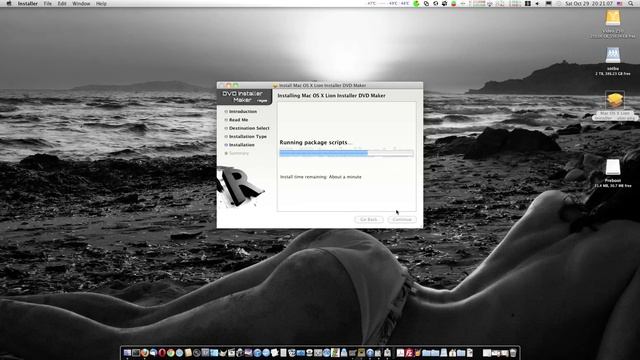Select the Destination Select step

point(249,128)
